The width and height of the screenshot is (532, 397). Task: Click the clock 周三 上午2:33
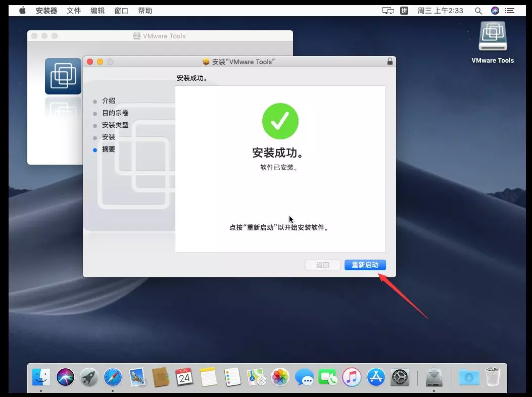coord(440,11)
